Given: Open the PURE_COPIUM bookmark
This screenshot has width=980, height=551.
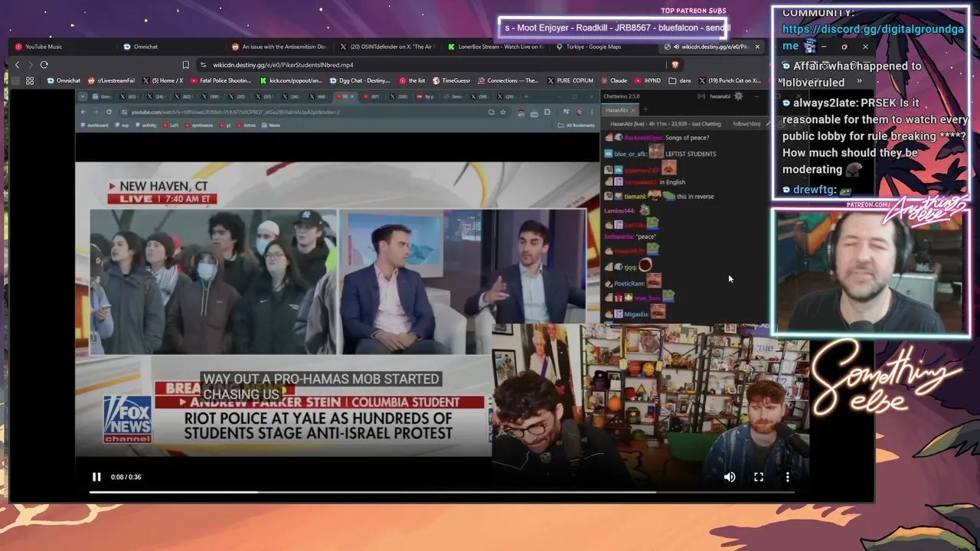Looking at the screenshot, I should tap(570, 80).
